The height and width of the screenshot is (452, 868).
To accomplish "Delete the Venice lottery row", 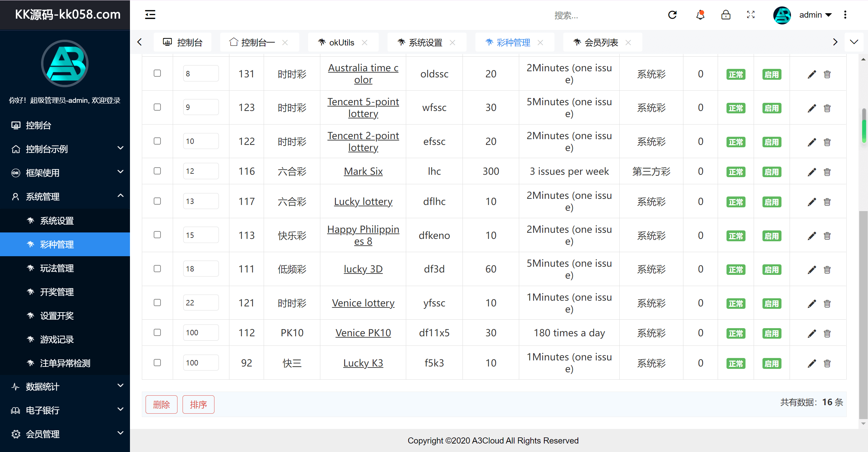I will tap(827, 303).
